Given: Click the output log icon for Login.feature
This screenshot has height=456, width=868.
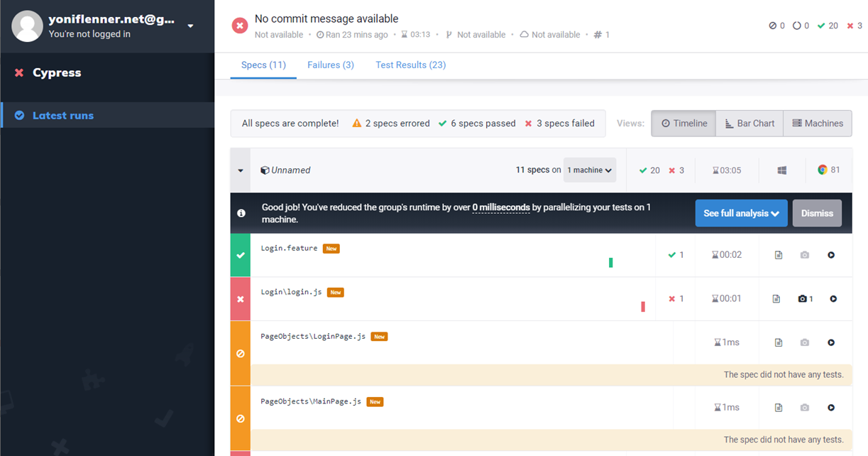Looking at the screenshot, I should 779,255.
